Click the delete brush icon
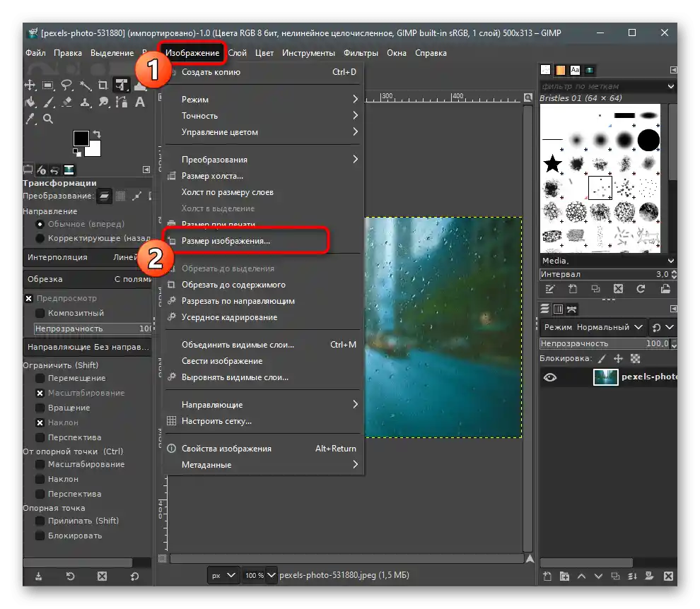Screen dimensions: 700x609 [618, 289]
